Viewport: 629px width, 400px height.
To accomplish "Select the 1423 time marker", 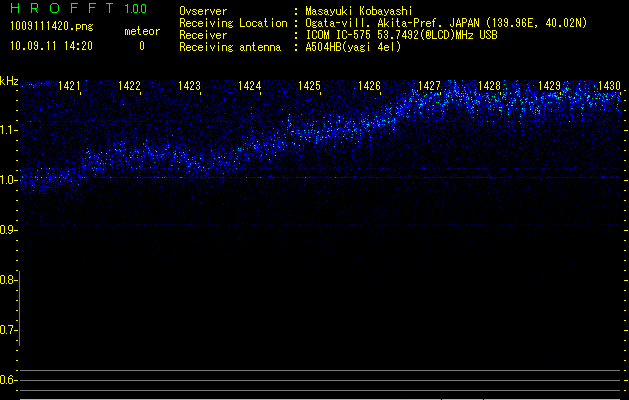I will coord(189,87).
